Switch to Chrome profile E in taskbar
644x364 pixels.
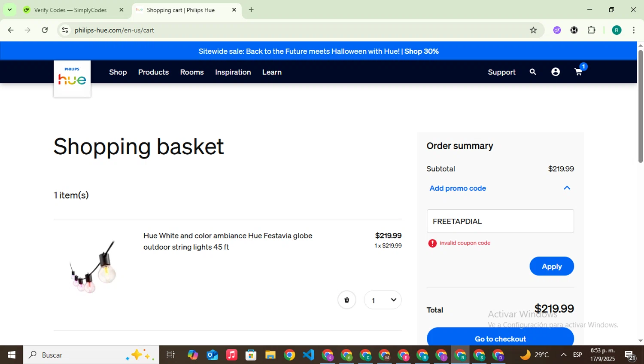404,355
